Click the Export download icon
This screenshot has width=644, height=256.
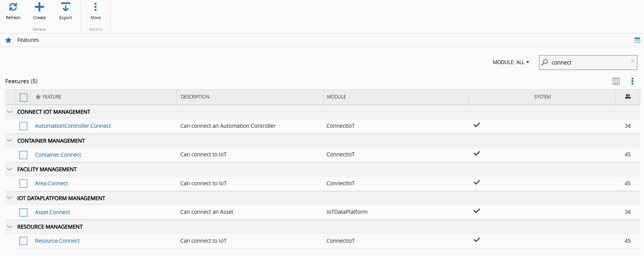coord(66,7)
